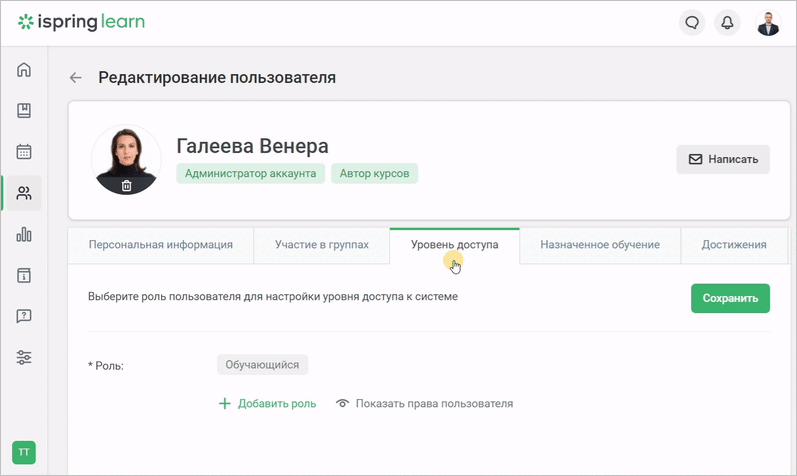797x476 pixels.
Task: Open the calendar icon in sidebar
Action: (x=24, y=152)
